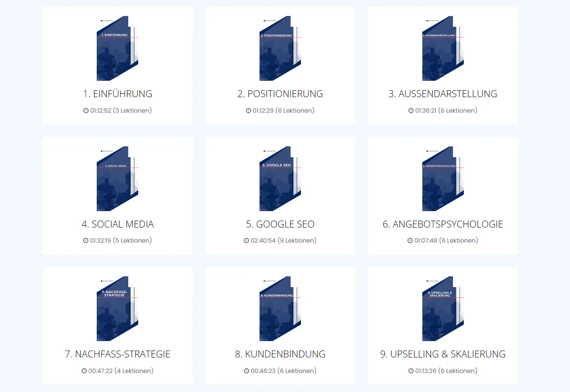Click clock icon next to 01:36:21
The image size is (570, 392).
click(x=411, y=111)
